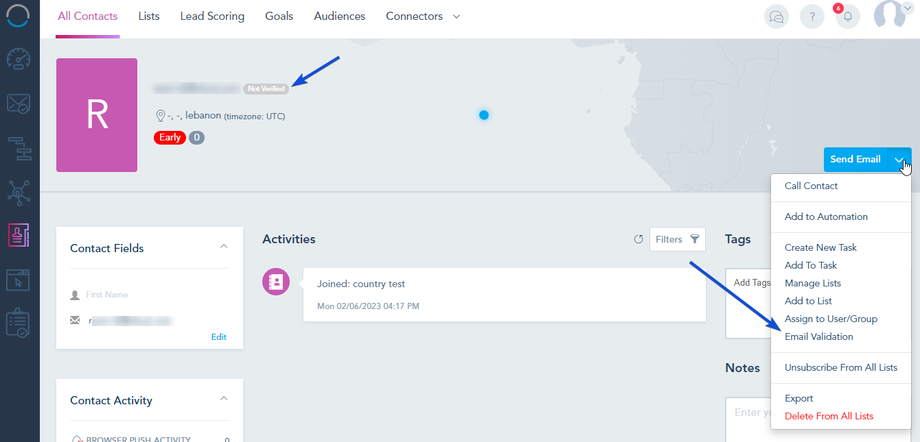Collapse the Contact Fields panel
Viewport: 920px width, 442px height.
tap(224, 246)
